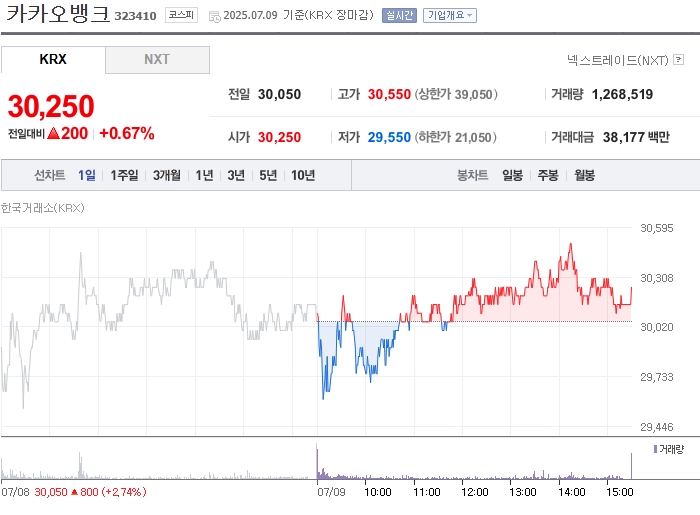Click the 시가 value 30,250

(x=279, y=137)
